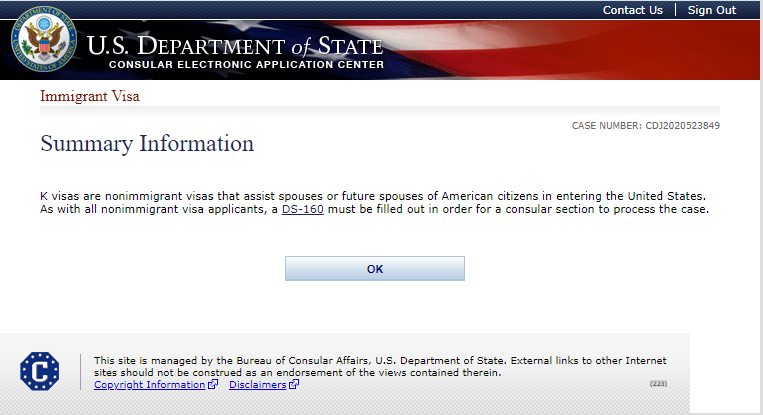The height and width of the screenshot is (415, 763).
Task: Click the (223) version number in footer
Action: coord(658,384)
